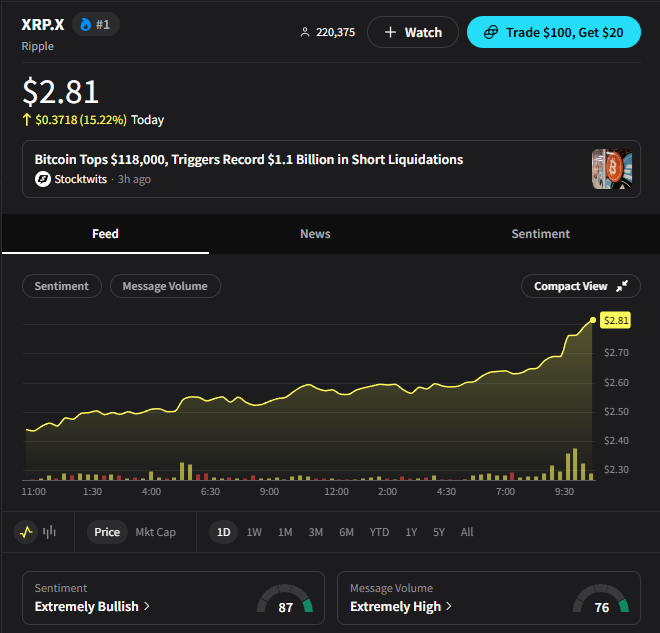Select the 5Y time range
This screenshot has width=660, height=633.
click(x=439, y=532)
